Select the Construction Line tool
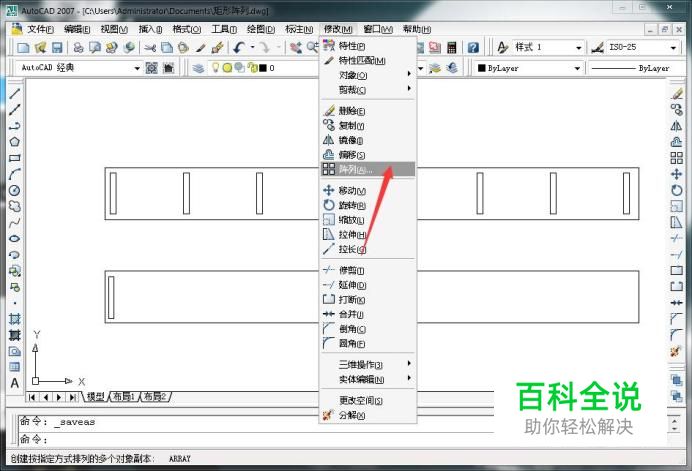The image size is (692, 471). coord(15,109)
